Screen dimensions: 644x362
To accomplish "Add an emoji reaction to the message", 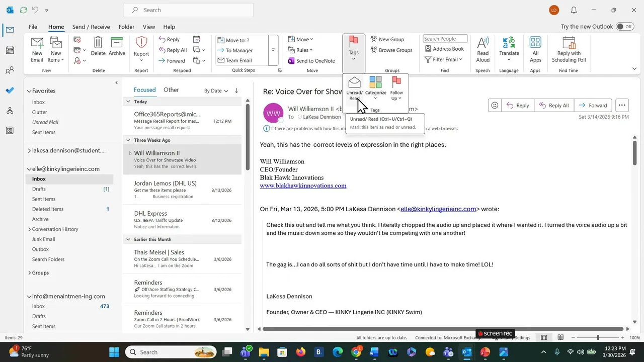I will click(x=495, y=105).
